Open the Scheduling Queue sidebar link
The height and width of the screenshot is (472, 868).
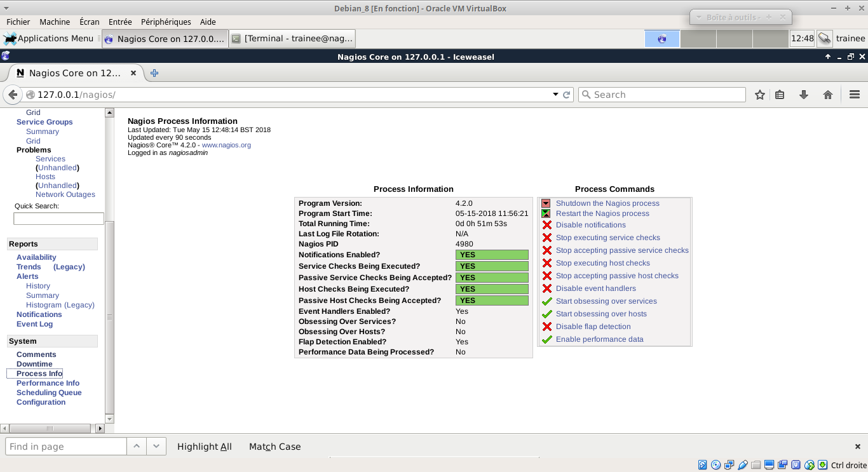point(49,393)
